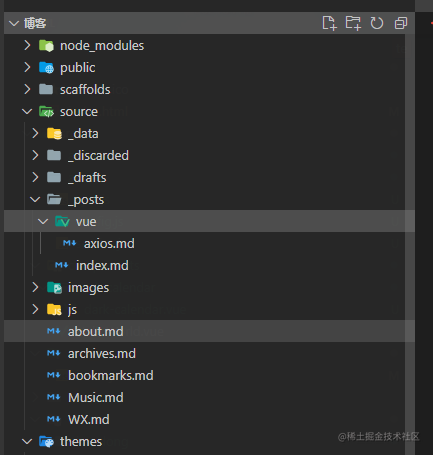433x455 pixels.
Task: Select the about.md file
Action: (x=209, y=332)
